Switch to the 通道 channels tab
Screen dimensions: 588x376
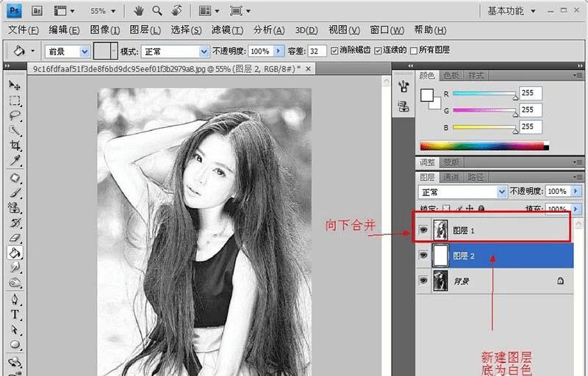tap(451, 177)
